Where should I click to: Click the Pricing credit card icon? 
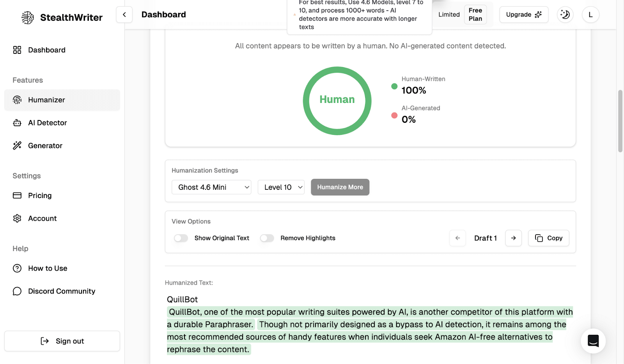(x=17, y=195)
